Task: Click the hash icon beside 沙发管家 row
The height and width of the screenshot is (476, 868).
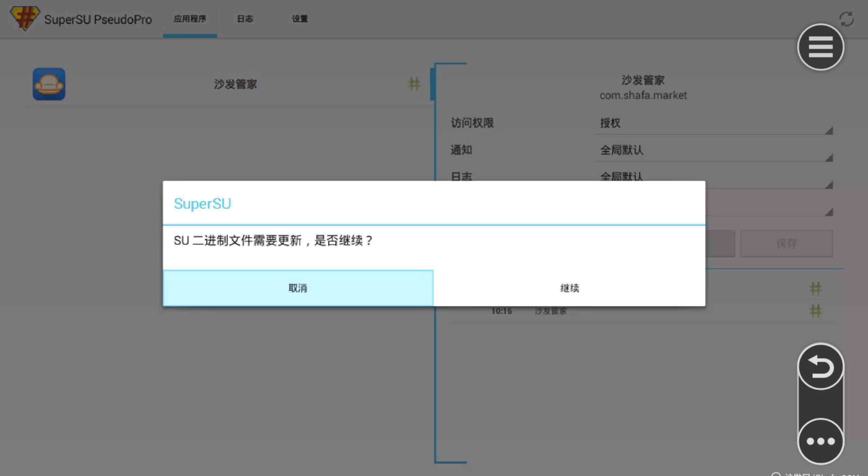Action: pos(414,84)
